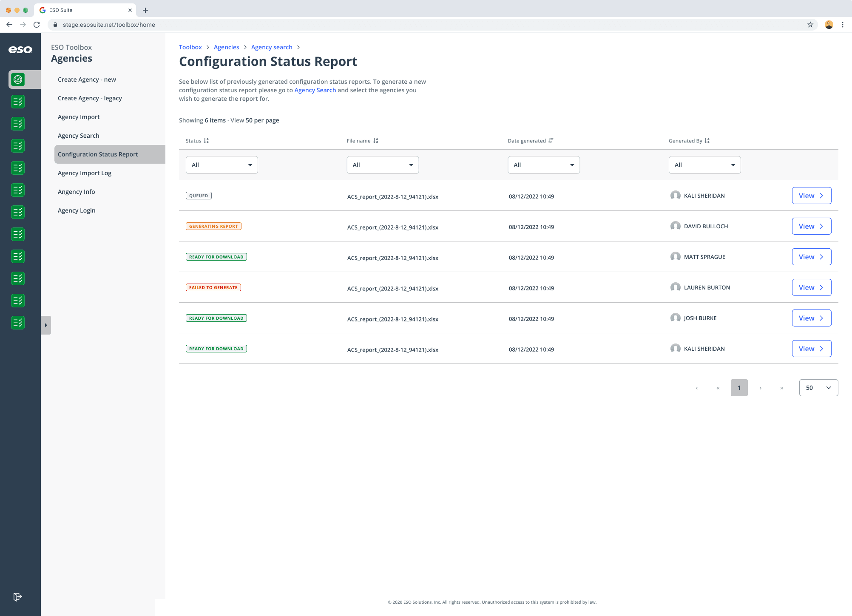This screenshot has height=616, width=852.
Task: Open Agency Import Log menu item
Action: point(85,173)
